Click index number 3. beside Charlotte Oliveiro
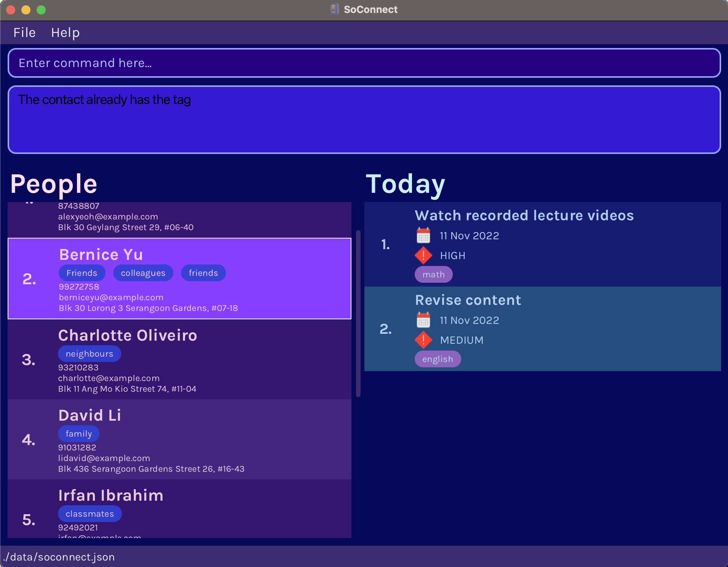 click(x=29, y=360)
